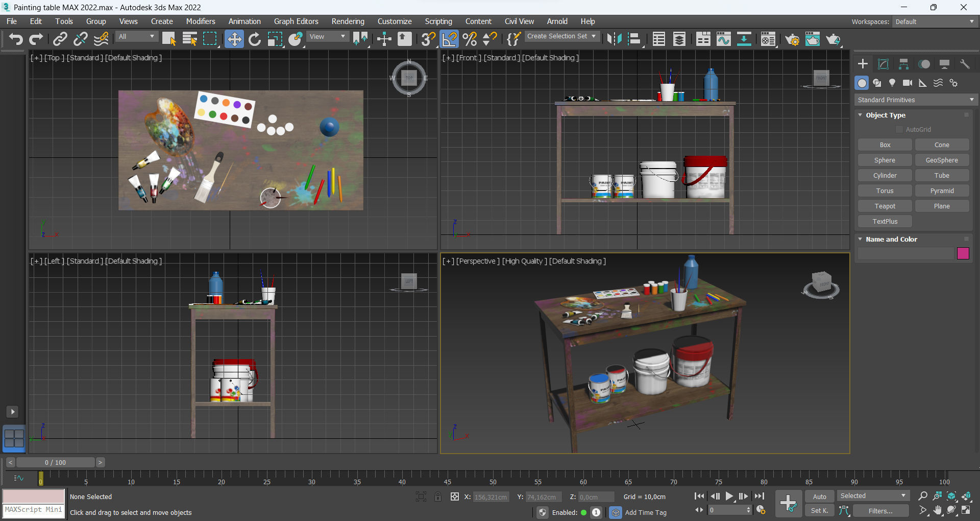Open the Curve Editor
980x521 pixels.
point(724,39)
